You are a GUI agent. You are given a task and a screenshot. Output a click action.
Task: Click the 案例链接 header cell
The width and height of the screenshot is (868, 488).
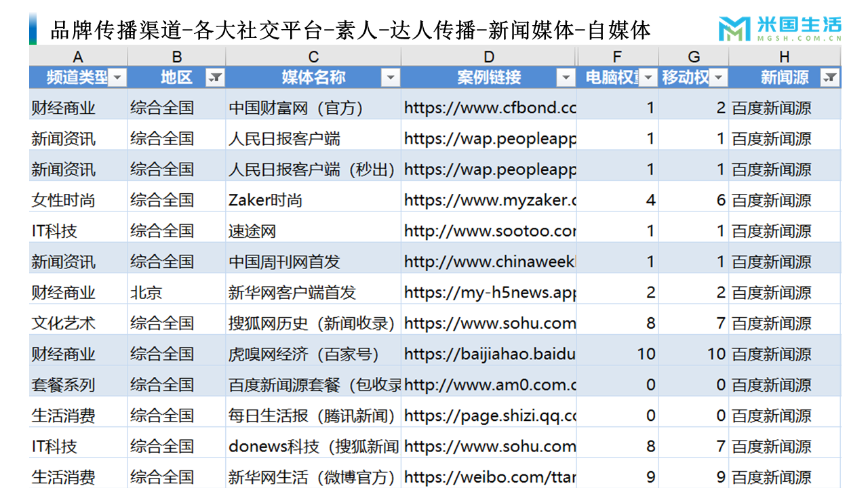[x=489, y=78]
